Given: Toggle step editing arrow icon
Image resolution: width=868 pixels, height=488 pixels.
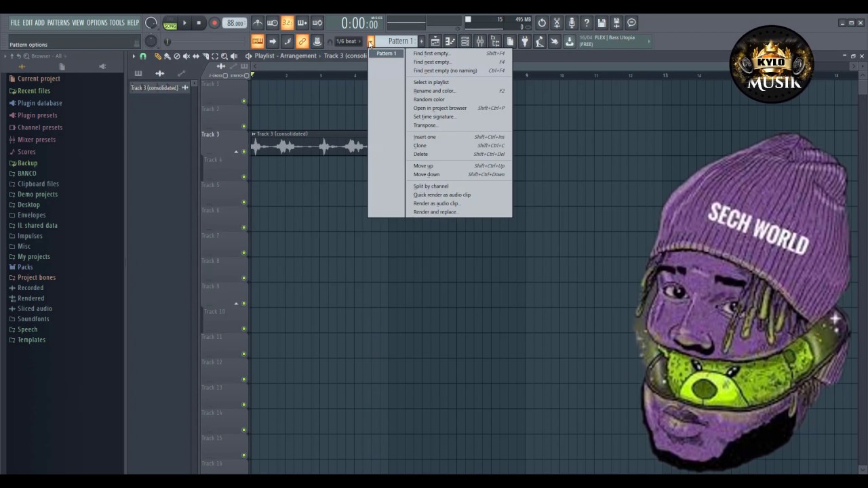Looking at the screenshot, I should click(273, 41).
